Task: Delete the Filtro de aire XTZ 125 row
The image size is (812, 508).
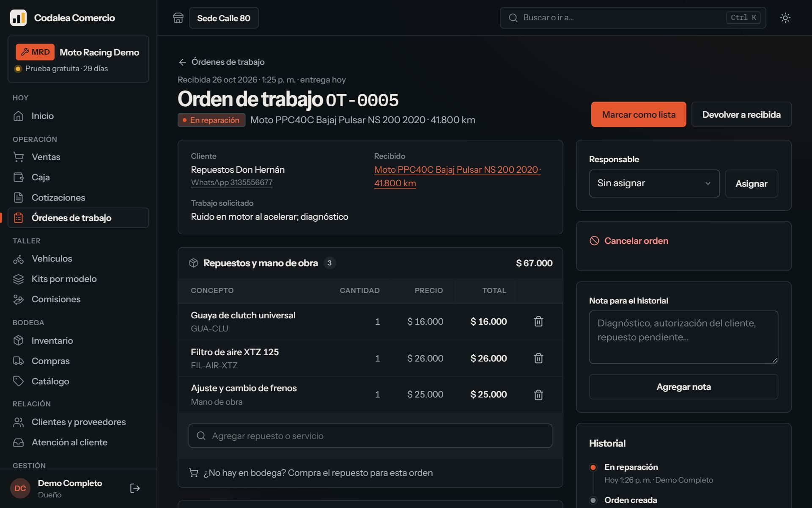Action: (x=538, y=358)
